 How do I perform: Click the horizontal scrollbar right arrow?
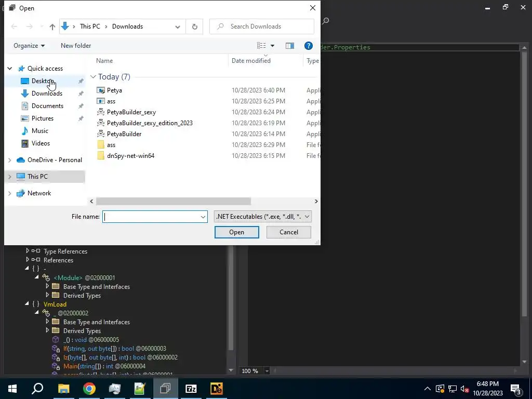pos(316,201)
